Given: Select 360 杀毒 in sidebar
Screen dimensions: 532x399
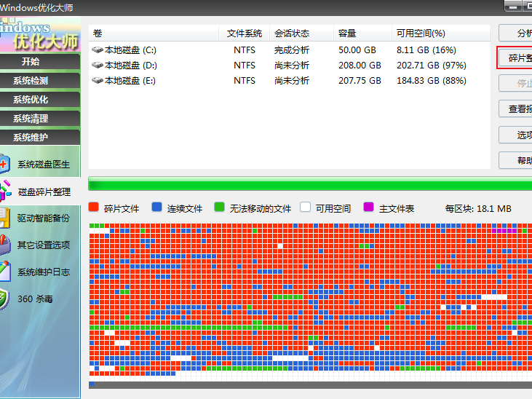Looking at the screenshot, I should 35,299.
